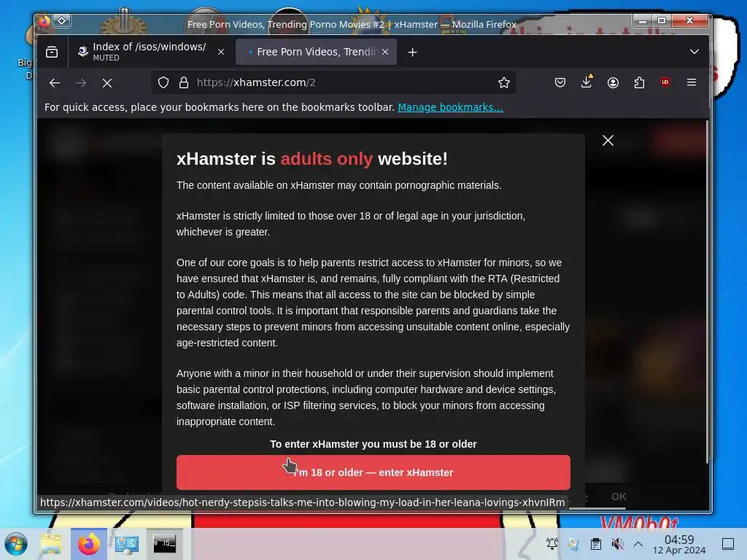Save page to Pocket
Image resolution: width=747 pixels, height=560 pixels.
click(560, 83)
